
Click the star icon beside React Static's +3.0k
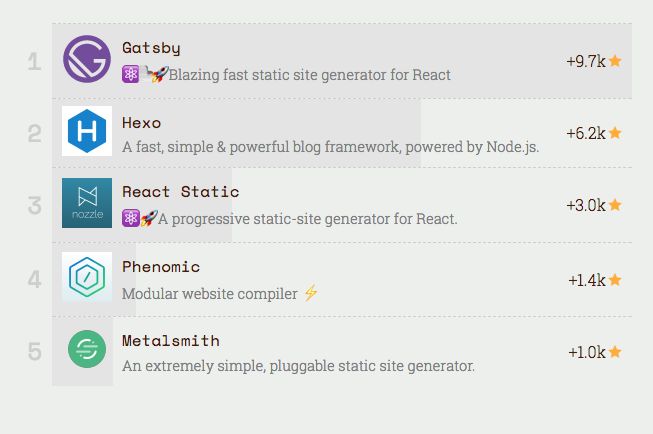coord(616,205)
